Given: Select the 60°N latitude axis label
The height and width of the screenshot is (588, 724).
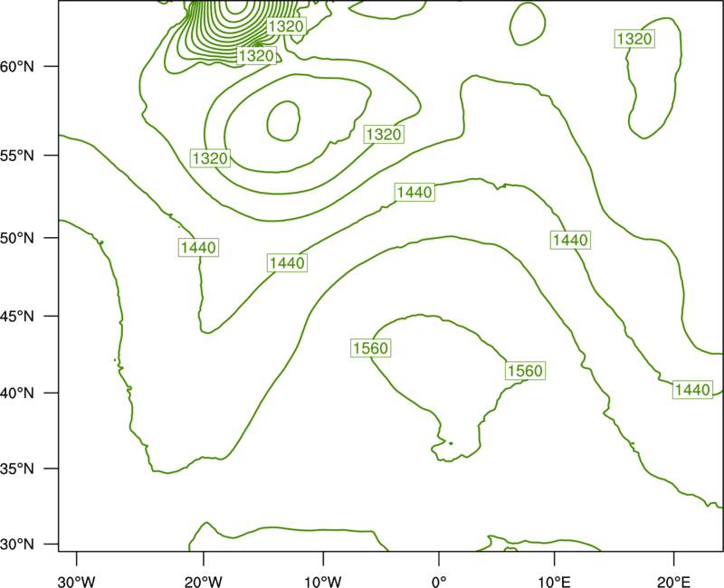Looking at the screenshot, I should point(17,66).
